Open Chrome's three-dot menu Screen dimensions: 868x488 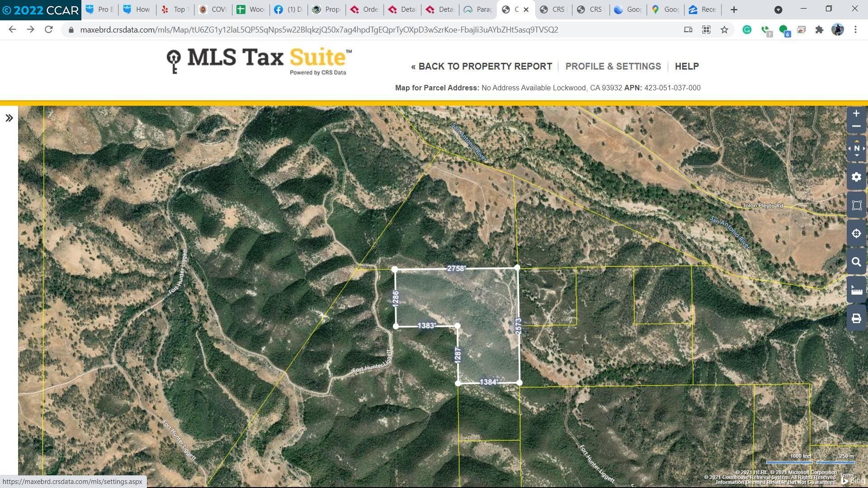[x=855, y=29]
